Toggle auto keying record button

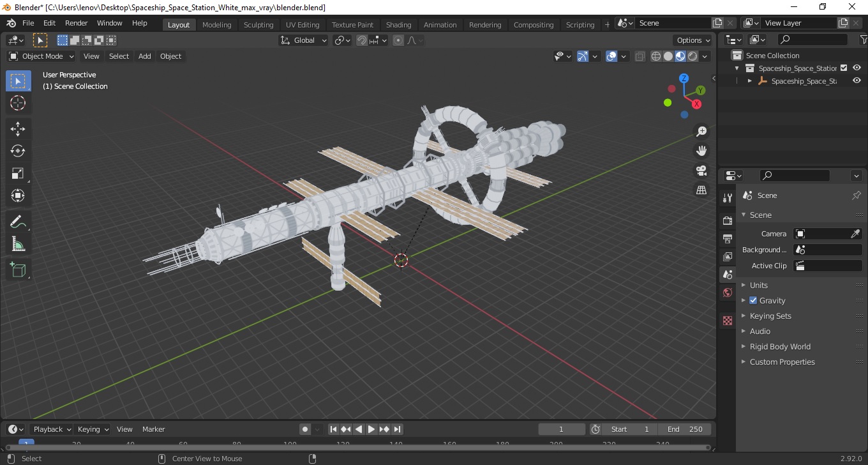pos(305,429)
